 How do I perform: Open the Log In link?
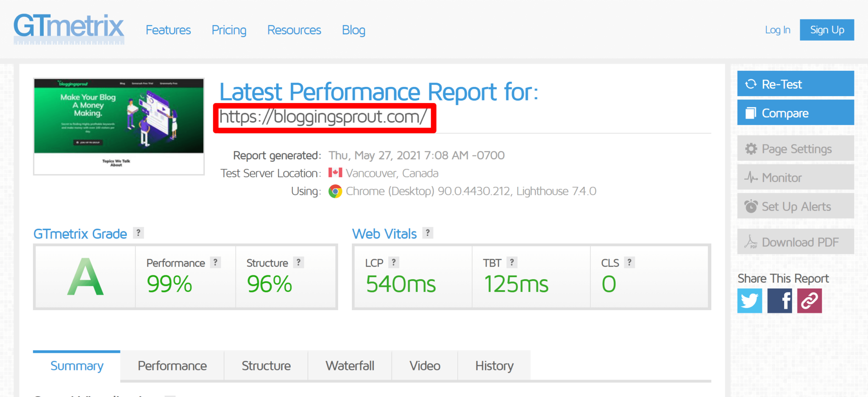(777, 30)
